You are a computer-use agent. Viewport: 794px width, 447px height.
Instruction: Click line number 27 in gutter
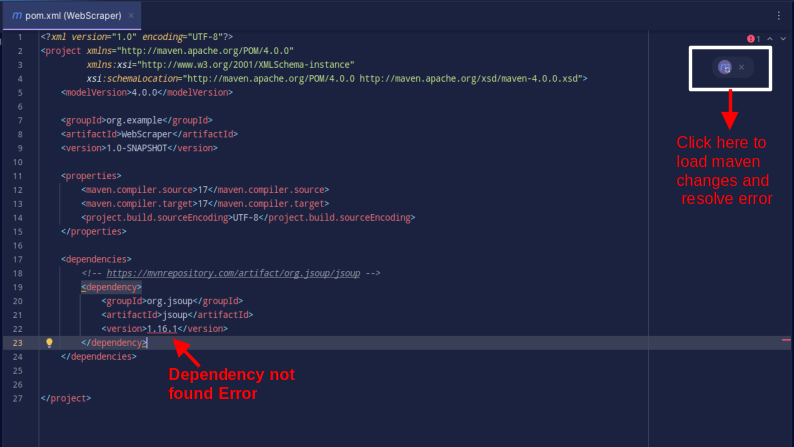pos(18,398)
